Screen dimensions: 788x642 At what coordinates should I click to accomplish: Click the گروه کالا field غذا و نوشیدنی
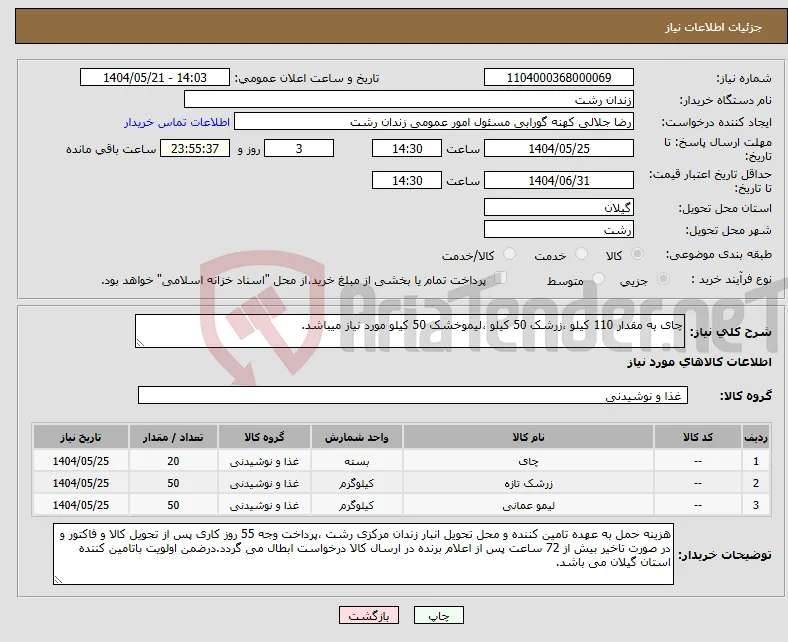click(x=413, y=395)
